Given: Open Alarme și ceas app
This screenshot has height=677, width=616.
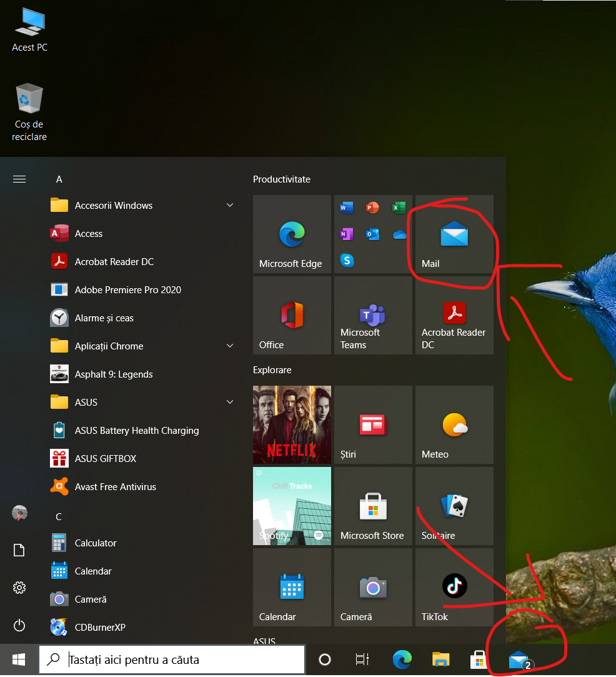Looking at the screenshot, I should (142, 318).
